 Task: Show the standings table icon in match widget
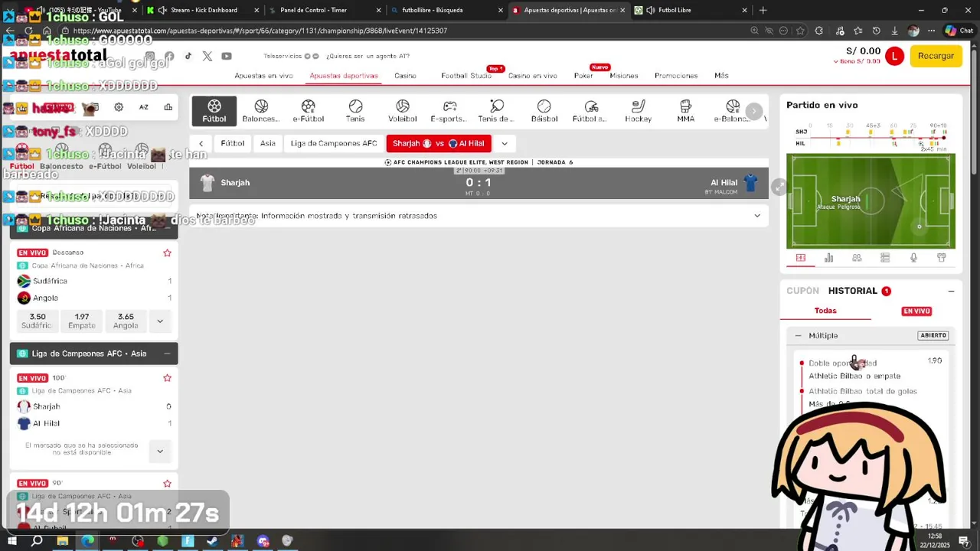885,258
